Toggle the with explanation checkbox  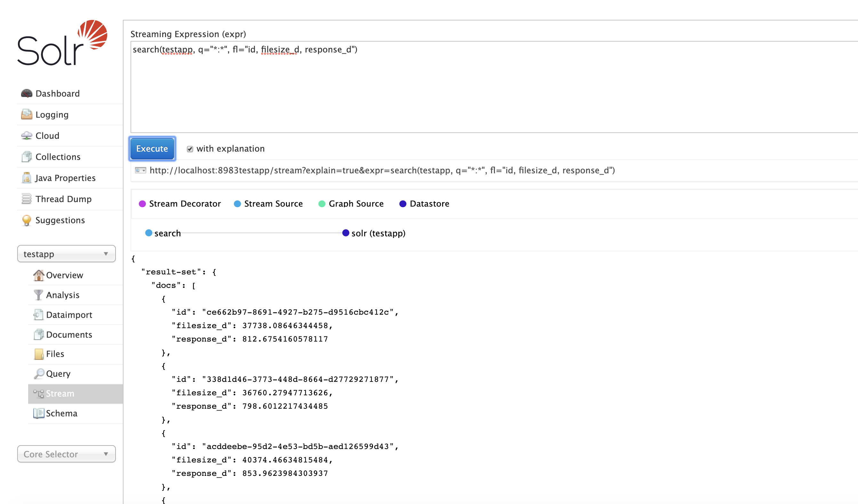click(x=190, y=149)
